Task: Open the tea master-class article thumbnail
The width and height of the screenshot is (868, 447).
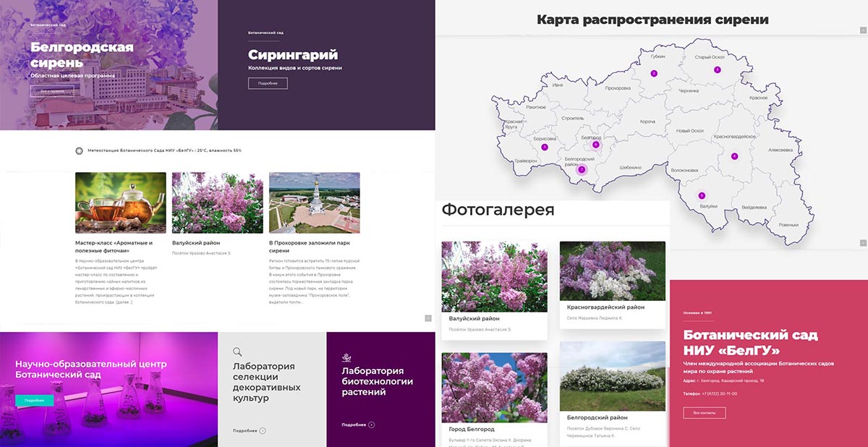Action: coord(120,203)
